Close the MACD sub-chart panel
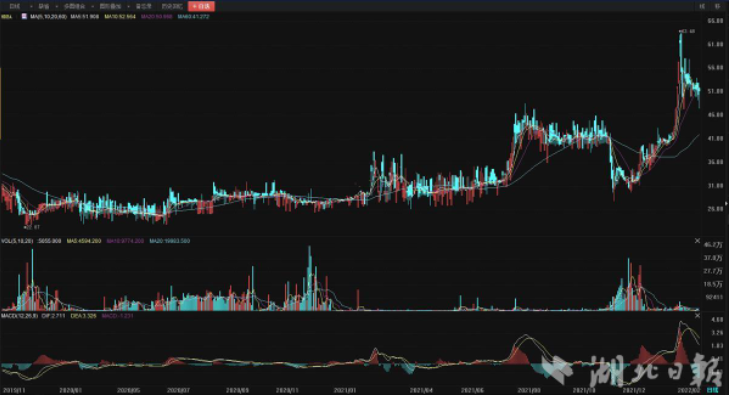The image size is (729, 396). [x=697, y=316]
